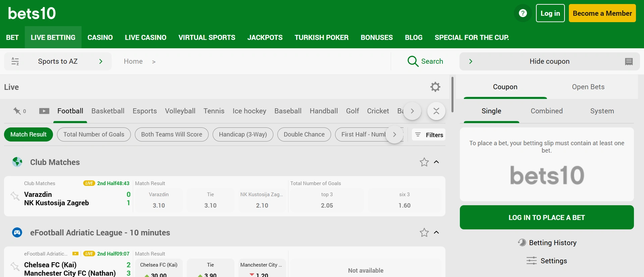Image resolution: width=644 pixels, height=277 pixels.
Task: Open the LIVE BETTING menu
Action: pos(53,37)
